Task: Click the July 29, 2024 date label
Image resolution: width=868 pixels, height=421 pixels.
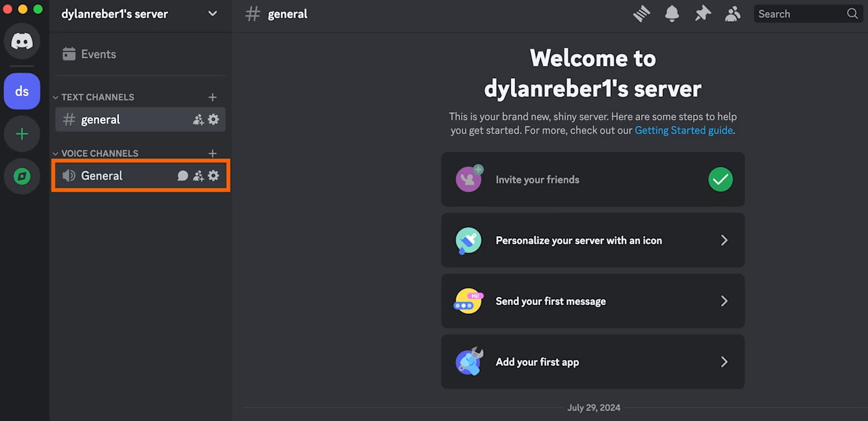Action: [593, 408]
